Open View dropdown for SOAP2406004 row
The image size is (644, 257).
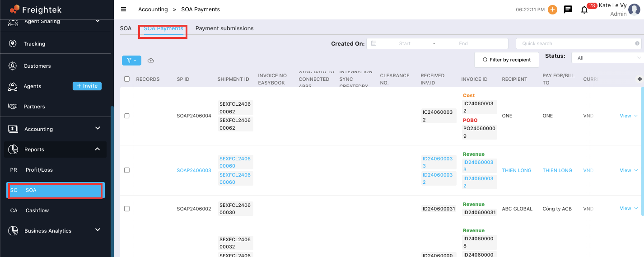[628, 116]
